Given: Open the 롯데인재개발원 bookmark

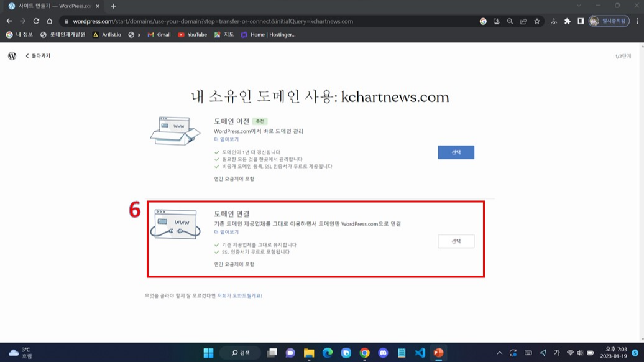Looking at the screenshot, I should 62,35.
